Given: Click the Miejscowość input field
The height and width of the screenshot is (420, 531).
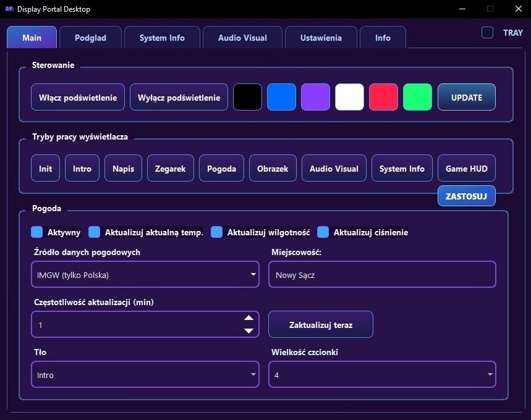Looking at the screenshot, I should [x=383, y=274].
